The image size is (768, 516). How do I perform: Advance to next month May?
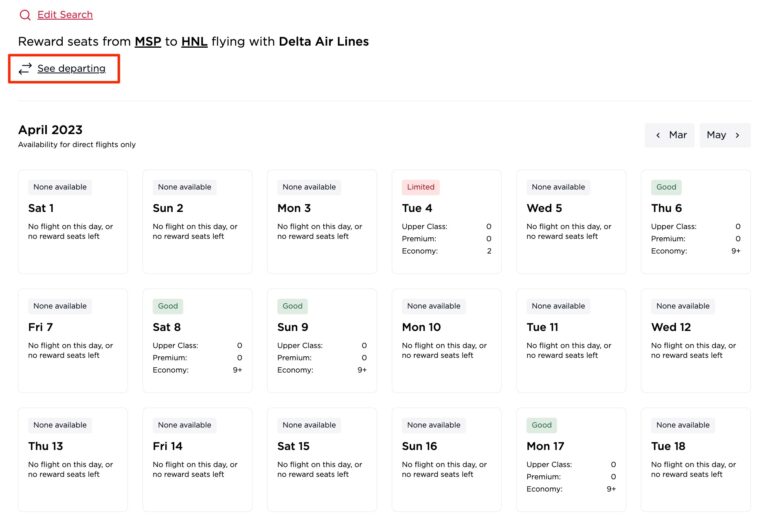pyautogui.click(x=725, y=135)
